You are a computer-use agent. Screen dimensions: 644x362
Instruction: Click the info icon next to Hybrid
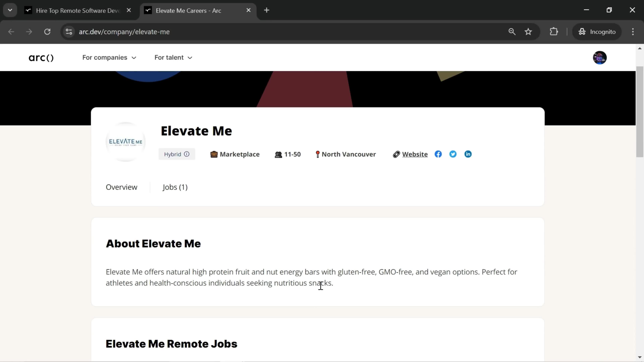[x=187, y=154]
